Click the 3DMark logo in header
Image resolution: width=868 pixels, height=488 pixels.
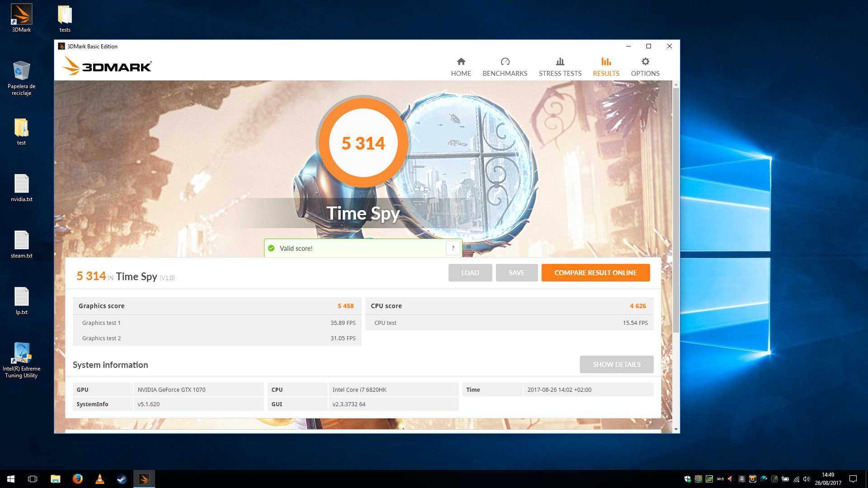(107, 66)
